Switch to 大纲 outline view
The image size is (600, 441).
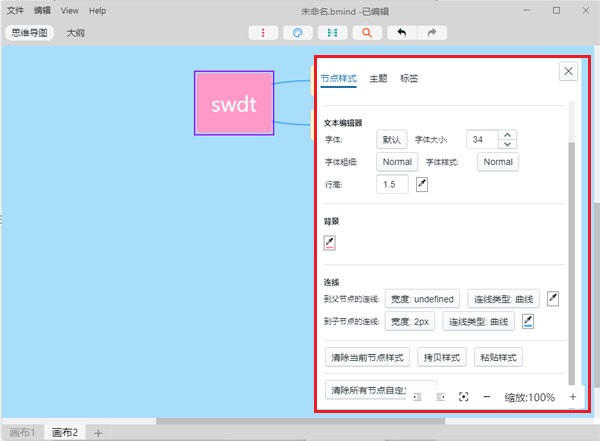point(75,33)
